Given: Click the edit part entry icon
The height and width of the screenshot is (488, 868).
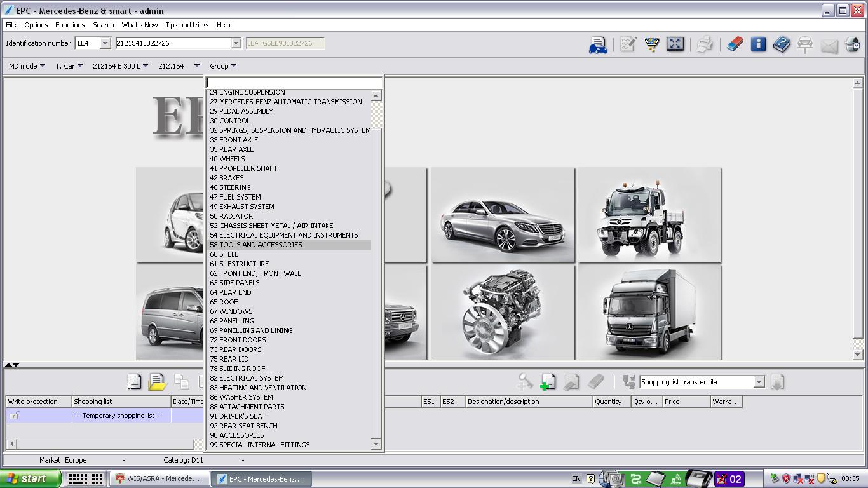Looking at the screenshot, I should (571, 382).
